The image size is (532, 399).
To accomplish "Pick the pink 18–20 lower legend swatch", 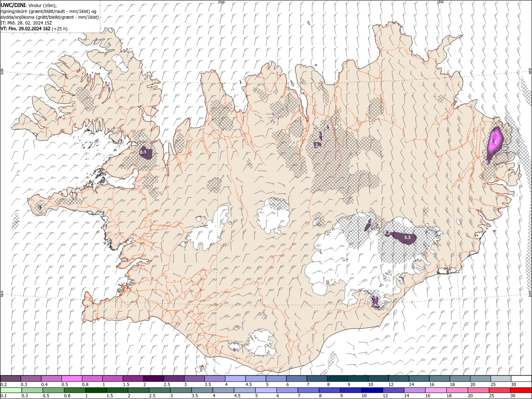I will 457,390.
